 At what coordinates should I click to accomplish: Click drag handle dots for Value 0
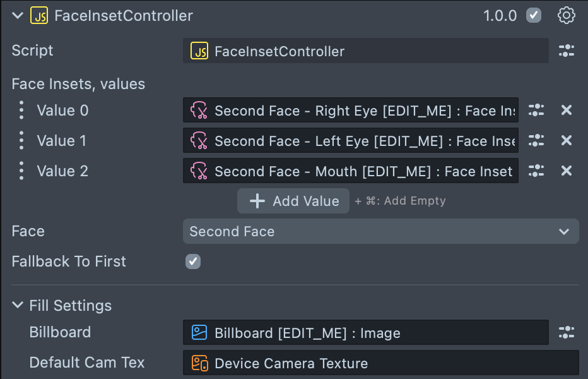tap(21, 111)
